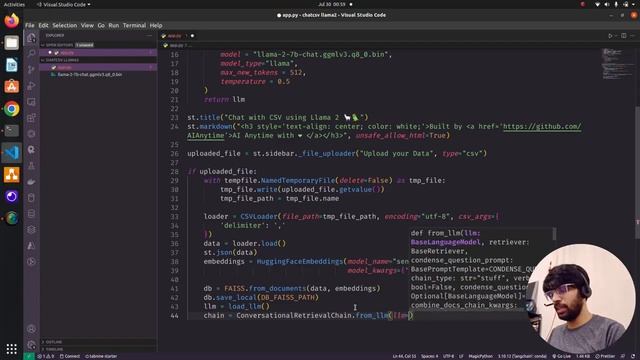The width and height of the screenshot is (640, 360).
Task: Select Python 3.10.12 interpreter in status bar
Action: pos(522,356)
